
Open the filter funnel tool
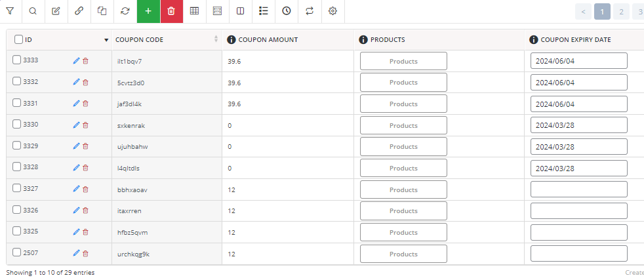(10, 12)
